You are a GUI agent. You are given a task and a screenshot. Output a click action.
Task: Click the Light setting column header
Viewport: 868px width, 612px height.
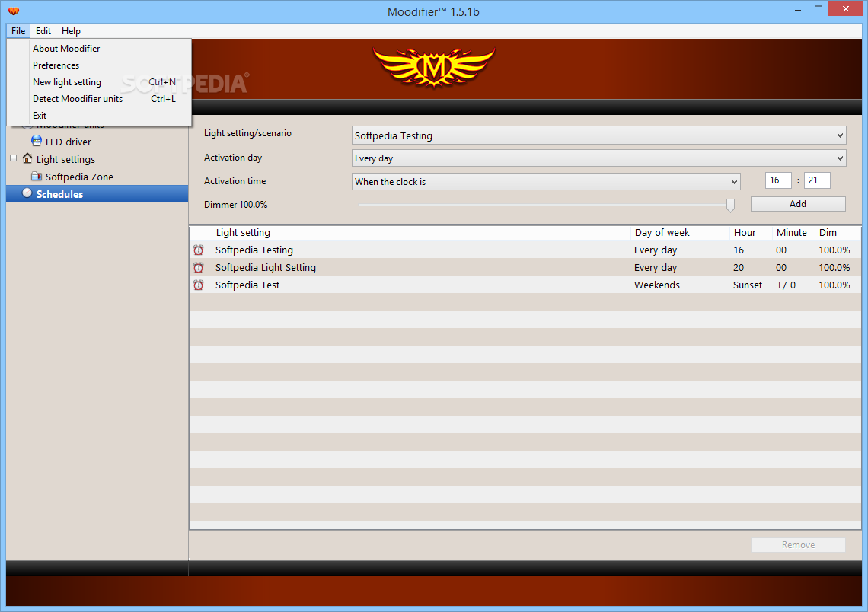[421, 233]
